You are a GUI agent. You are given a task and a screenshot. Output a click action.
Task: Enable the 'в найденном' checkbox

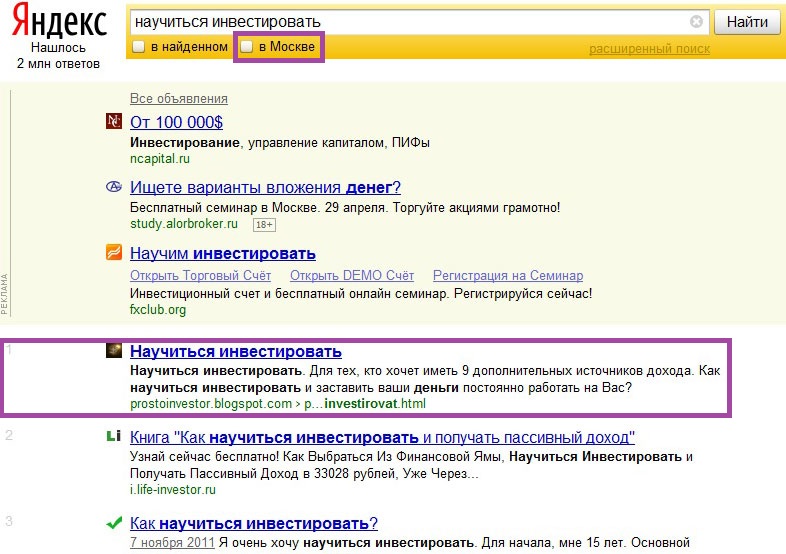pyautogui.click(x=138, y=47)
